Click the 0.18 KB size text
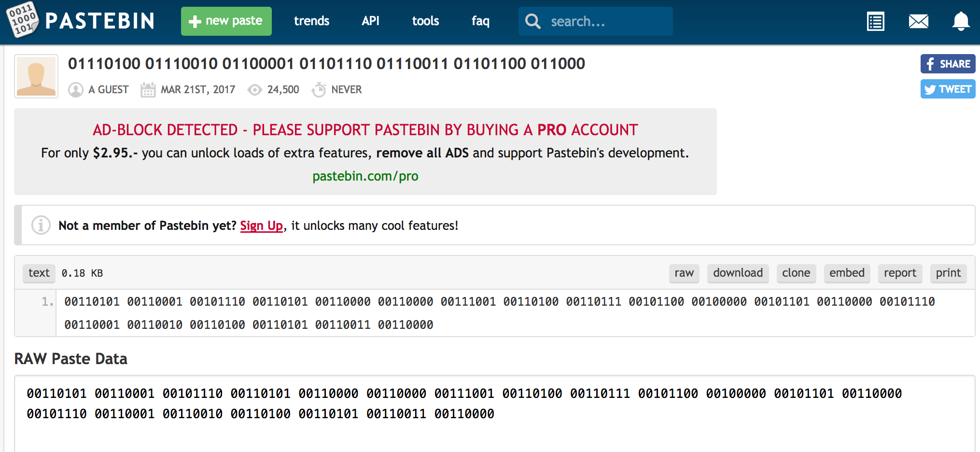The width and height of the screenshot is (980, 452). click(x=83, y=273)
